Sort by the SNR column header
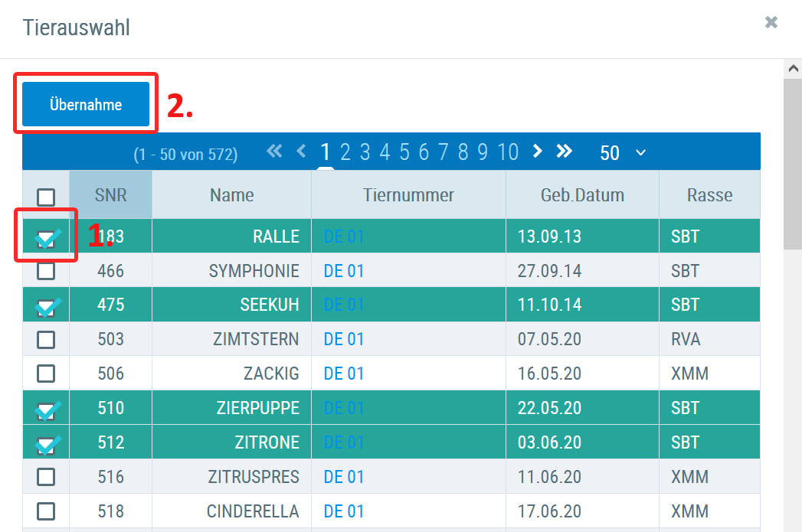This screenshot has height=532, width=802. (x=110, y=195)
